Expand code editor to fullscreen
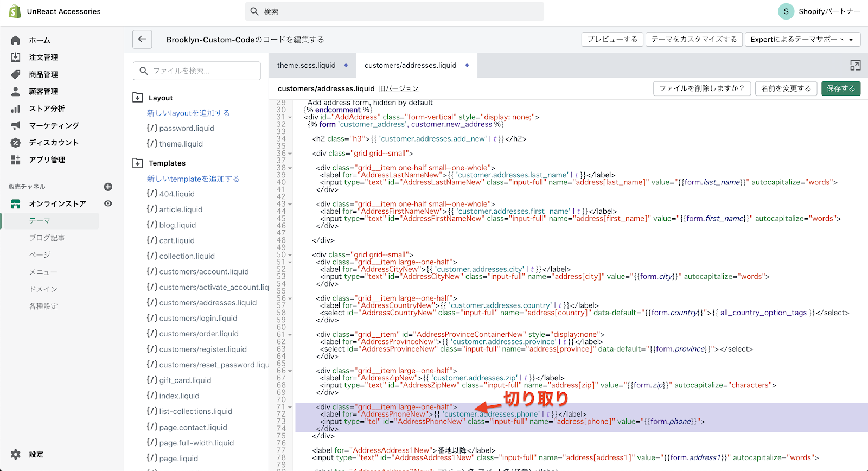 click(x=855, y=66)
